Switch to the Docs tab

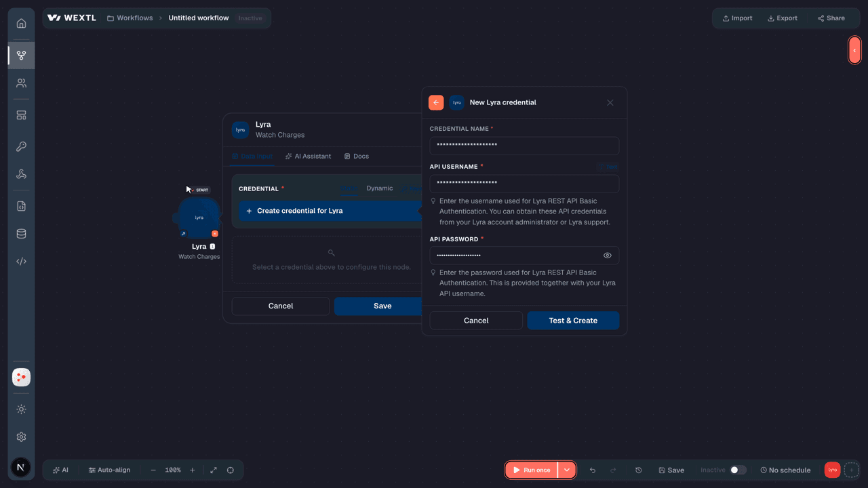pos(357,157)
